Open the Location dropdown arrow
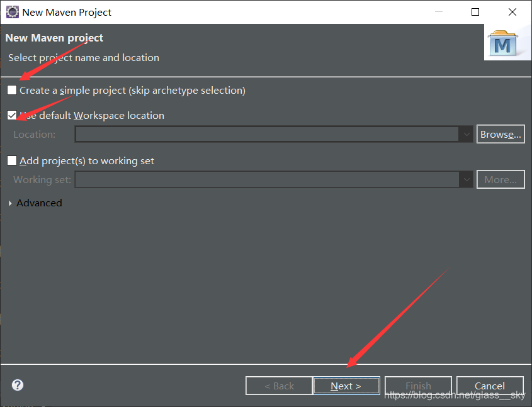The image size is (532, 407). (467, 134)
